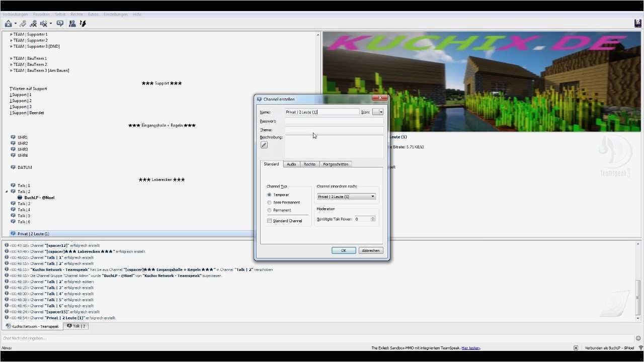Click the DATUM channel icon
Screen dimensions: 644x362
tap(13, 167)
